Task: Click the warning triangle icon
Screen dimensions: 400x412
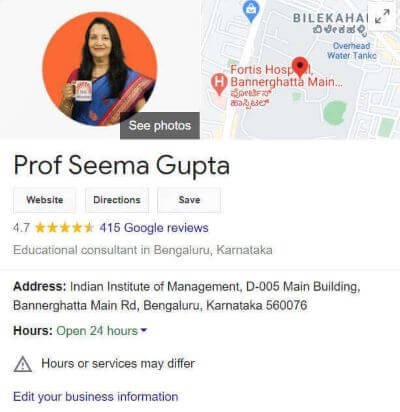Action: coord(23,364)
